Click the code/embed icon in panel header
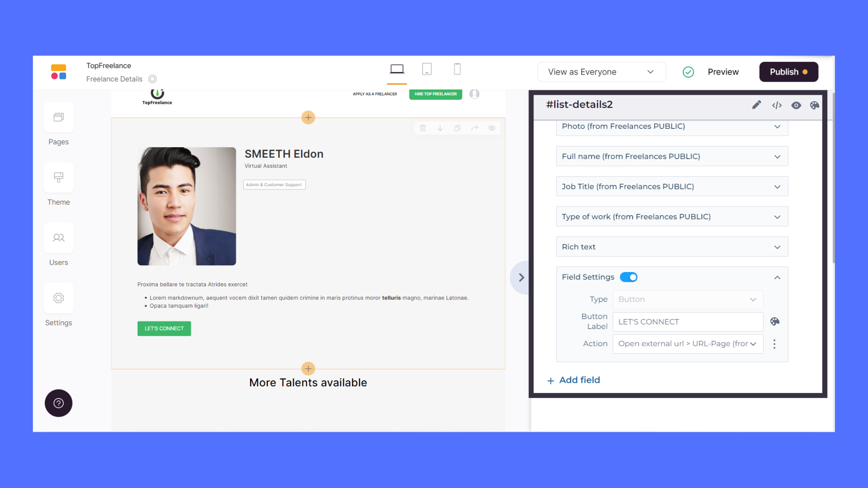Screen dimensions: 868x488 point(777,105)
